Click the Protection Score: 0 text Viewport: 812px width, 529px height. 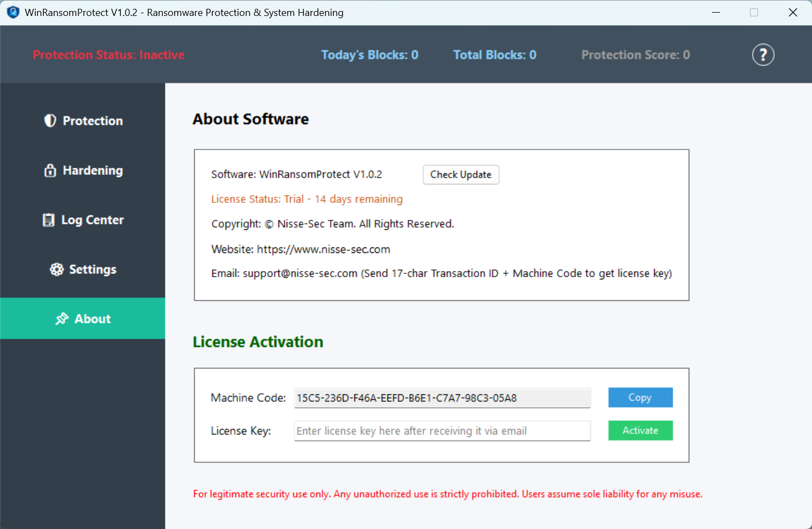pos(635,55)
